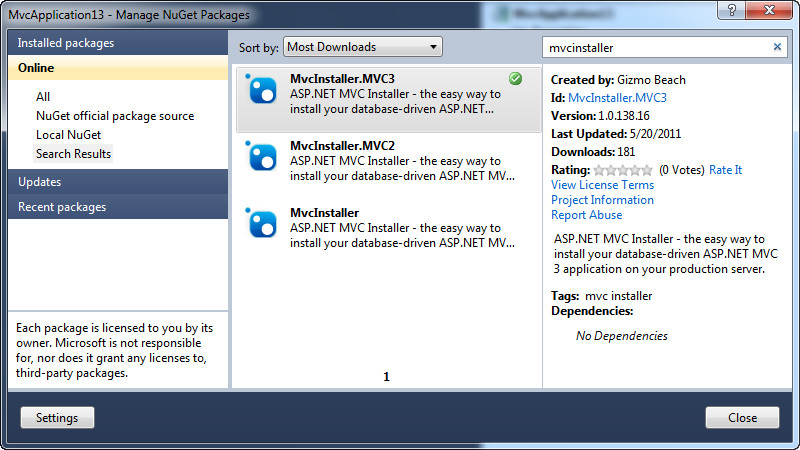This screenshot has height=450, width=800.
Task: Click the Created by: Gizmo Beach text
Action: [x=618, y=80]
